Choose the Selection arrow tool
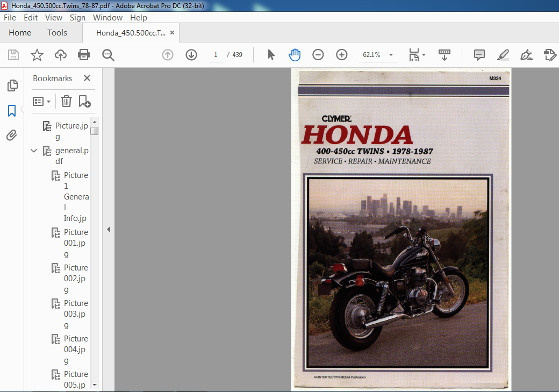 pos(271,55)
